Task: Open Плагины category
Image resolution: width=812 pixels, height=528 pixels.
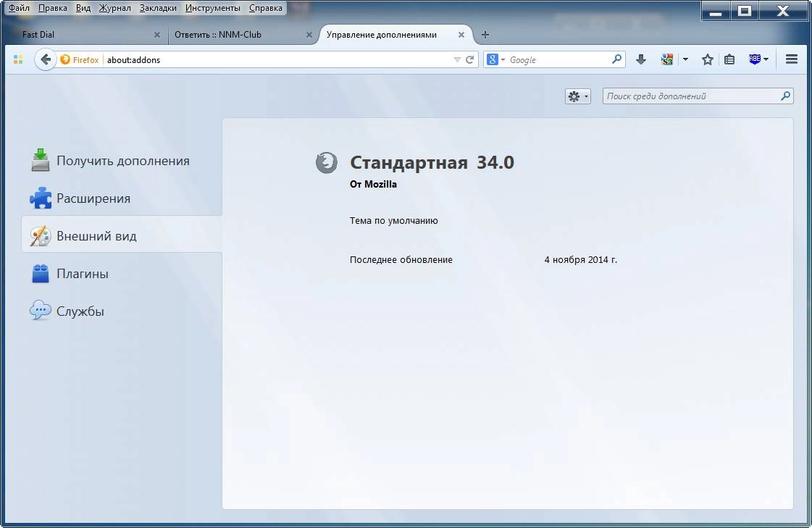Action: pyautogui.click(x=122, y=273)
